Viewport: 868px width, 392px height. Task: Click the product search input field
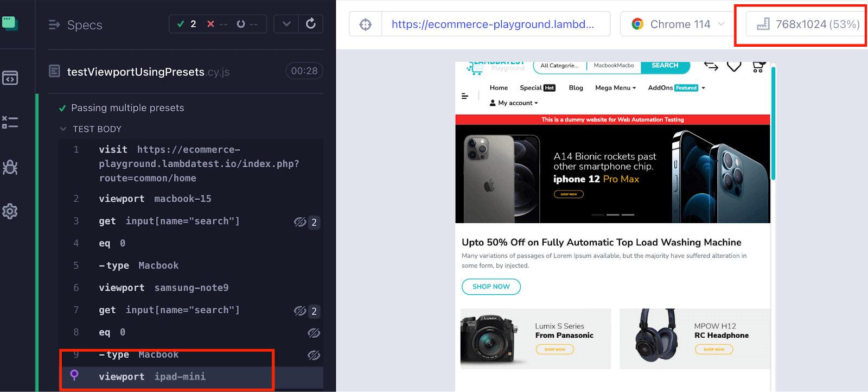614,66
